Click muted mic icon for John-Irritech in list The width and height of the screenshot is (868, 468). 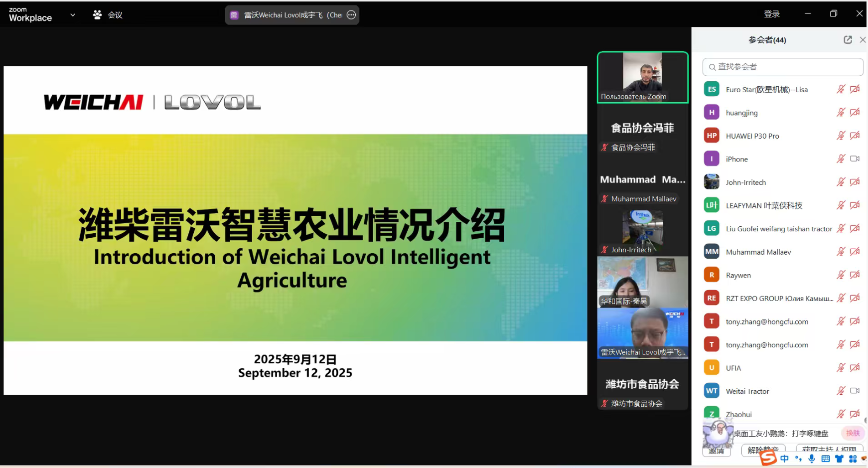[841, 182]
